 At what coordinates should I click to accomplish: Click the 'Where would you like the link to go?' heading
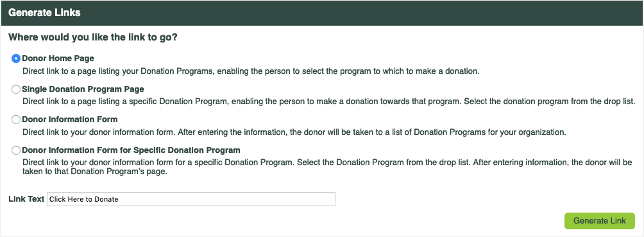[93, 37]
